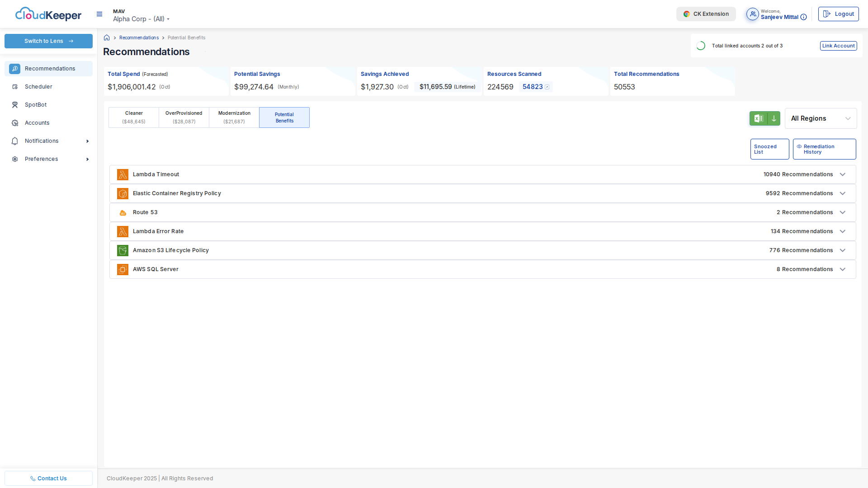Expand the Notifications submenu
The width and height of the screenshot is (868, 488).
pos(87,141)
